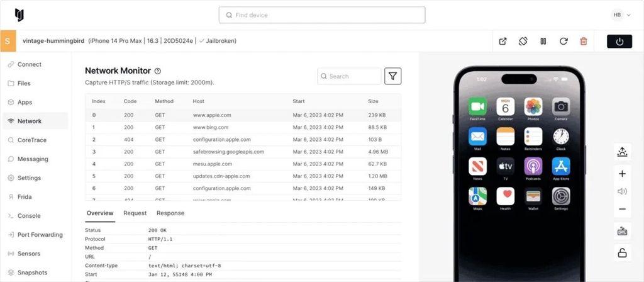Focus the Find device search field
Screen dimensions: 644x282
322,15
